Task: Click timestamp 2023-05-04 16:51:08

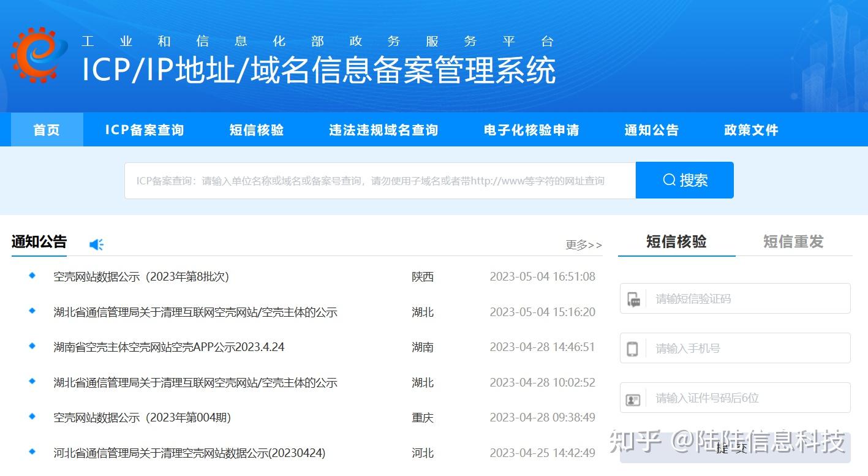Action: pyautogui.click(x=543, y=277)
